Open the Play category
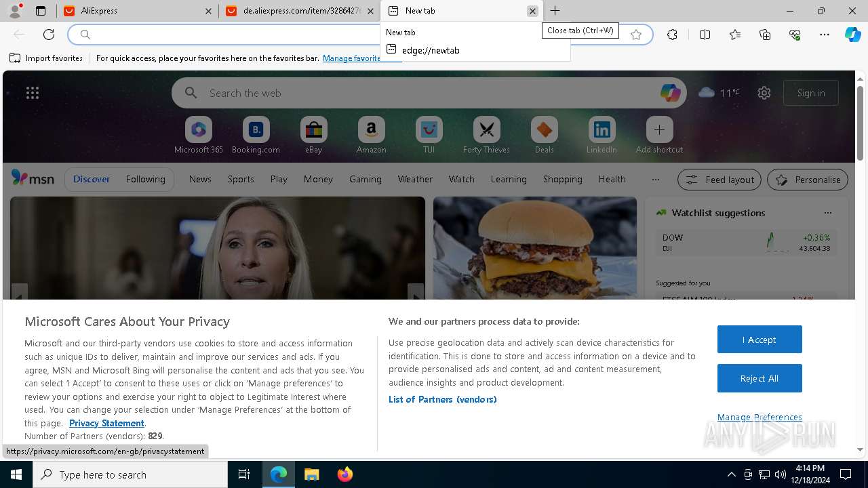The image size is (868, 488). (x=279, y=179)
